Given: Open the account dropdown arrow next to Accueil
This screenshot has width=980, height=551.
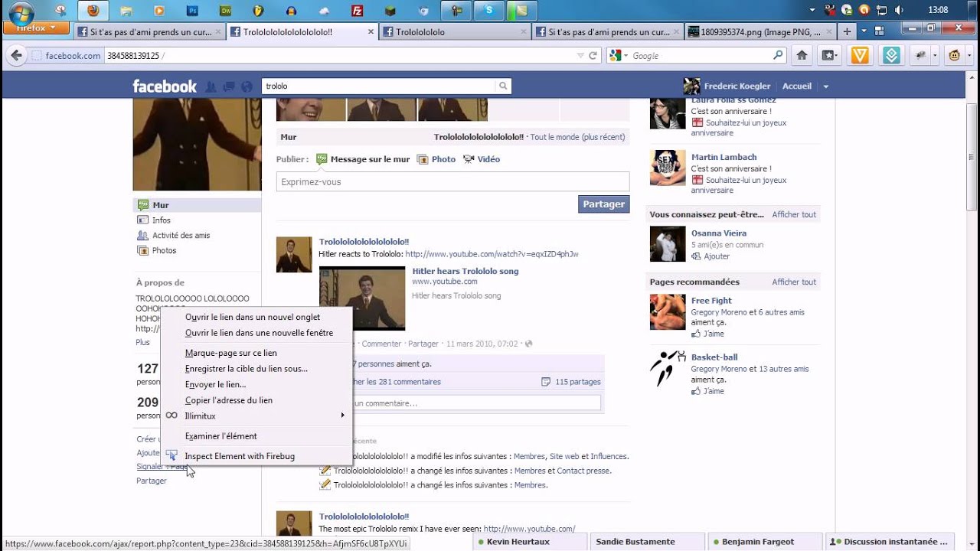Looking at the screenshot, I should pos(825,86).
